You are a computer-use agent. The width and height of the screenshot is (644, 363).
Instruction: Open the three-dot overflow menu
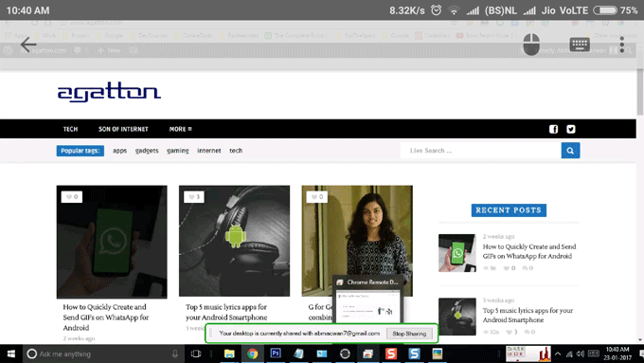[622, 45]
